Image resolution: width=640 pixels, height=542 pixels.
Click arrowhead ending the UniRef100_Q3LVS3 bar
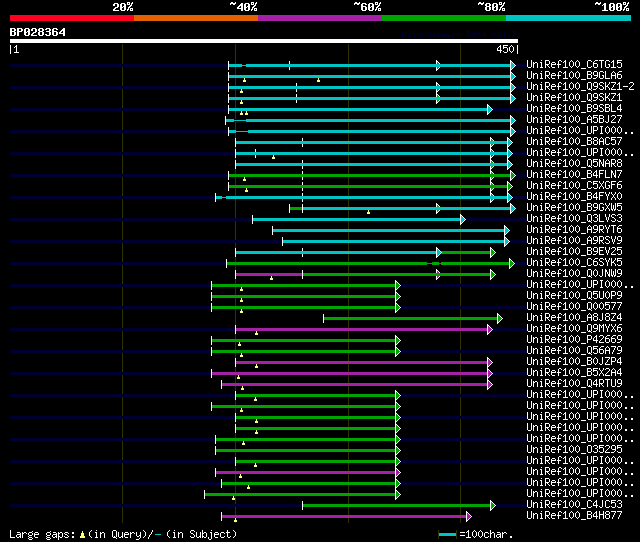coord(463,220)
